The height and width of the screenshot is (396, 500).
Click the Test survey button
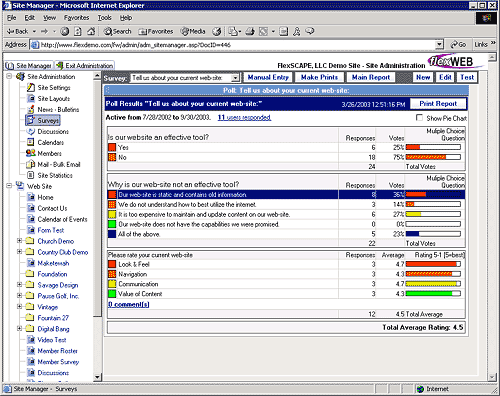coord(467,77)
